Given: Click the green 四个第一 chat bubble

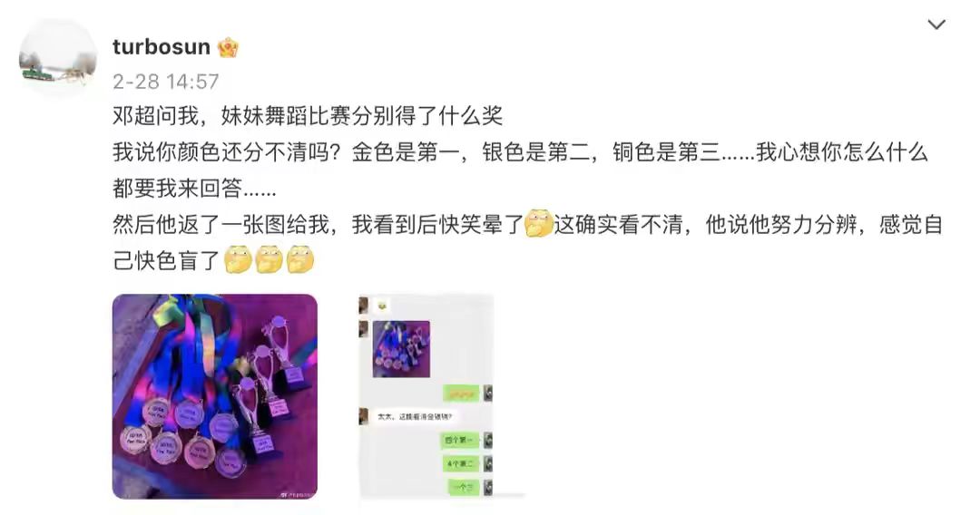Looking at the screenshot, I should tap(461, 440).
